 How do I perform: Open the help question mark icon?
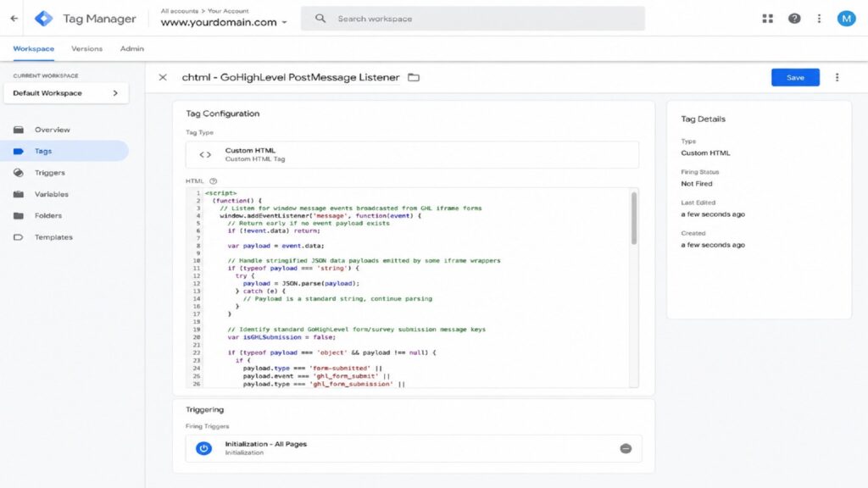tap(793, 19)
